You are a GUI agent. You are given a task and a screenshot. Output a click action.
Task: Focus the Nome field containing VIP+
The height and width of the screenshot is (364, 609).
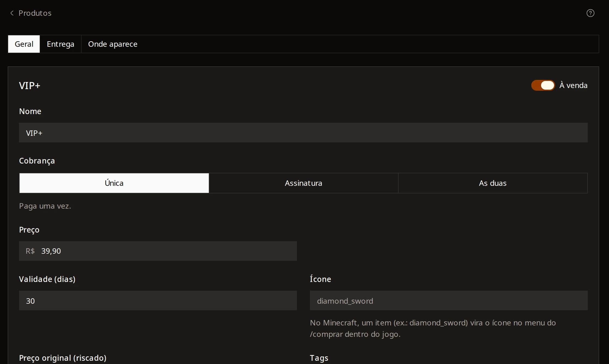pos(303,133)
